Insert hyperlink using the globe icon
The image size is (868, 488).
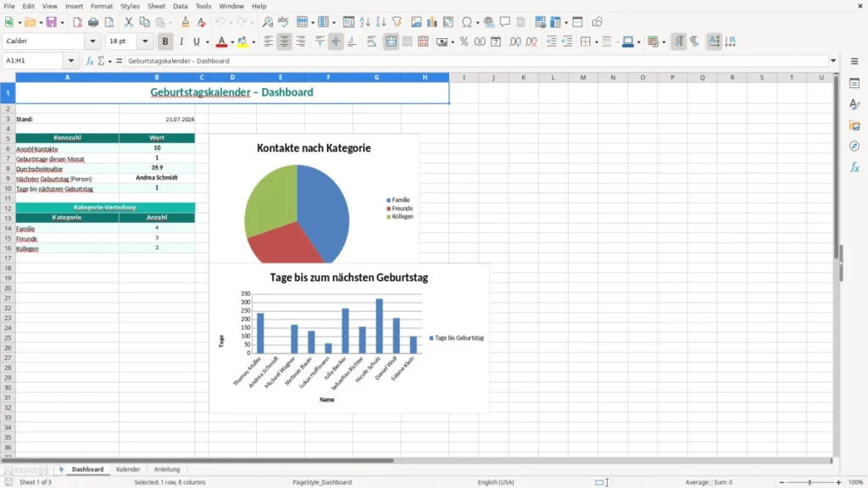click(x=489, y=22)
